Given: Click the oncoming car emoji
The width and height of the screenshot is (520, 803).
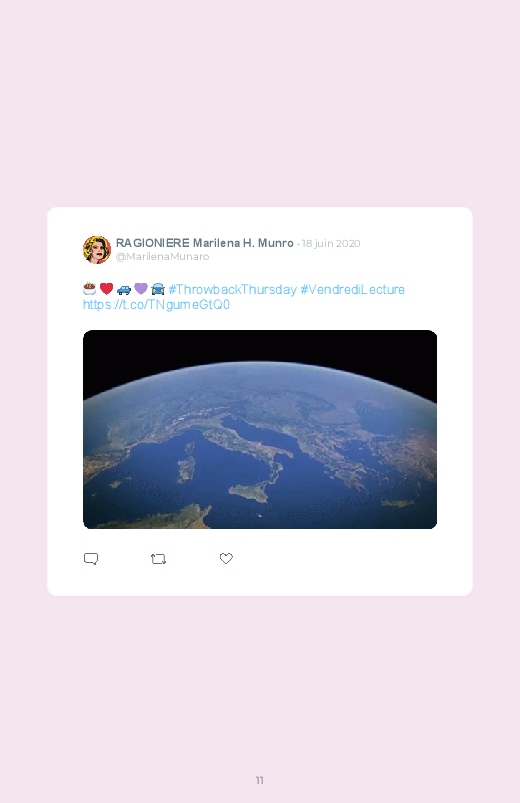Looking at the screenshot, I should [158, 289].
